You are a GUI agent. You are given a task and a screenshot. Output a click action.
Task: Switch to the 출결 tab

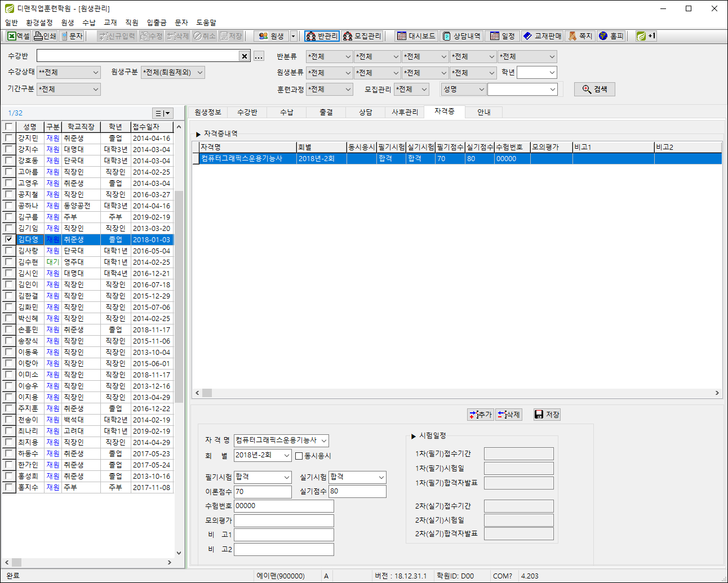(326, 112)
